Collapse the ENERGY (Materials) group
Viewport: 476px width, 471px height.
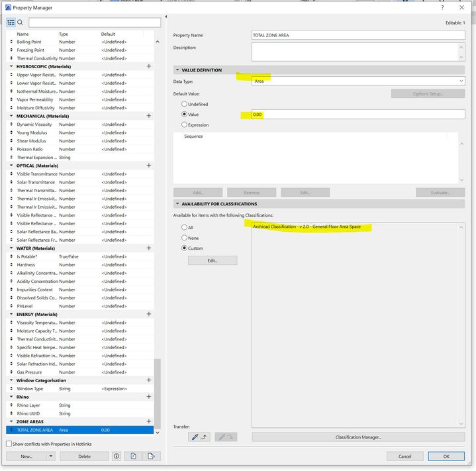click(x=11, y=314)
